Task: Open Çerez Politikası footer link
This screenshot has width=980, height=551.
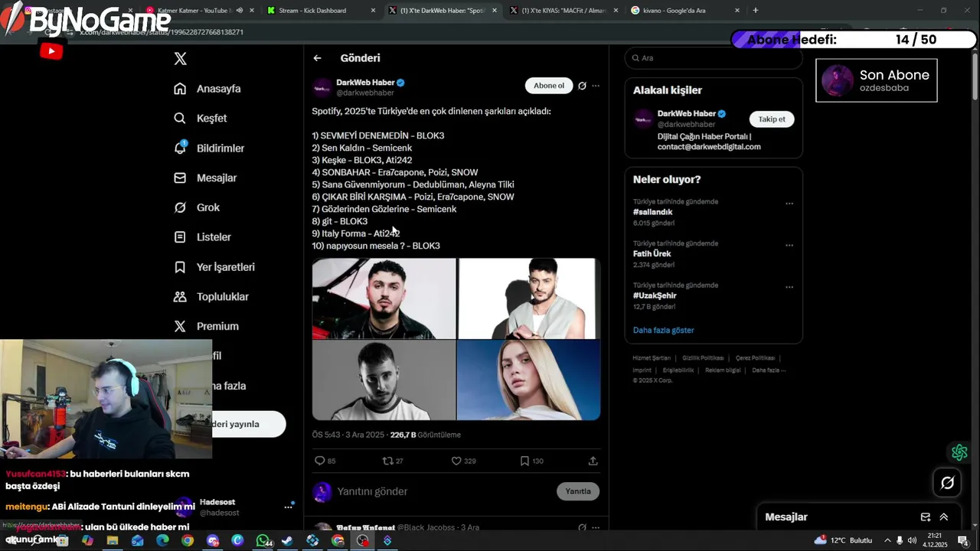Action: 755,358
